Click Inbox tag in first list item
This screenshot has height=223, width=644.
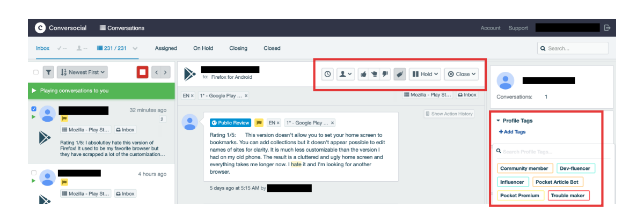click(125, 130)
